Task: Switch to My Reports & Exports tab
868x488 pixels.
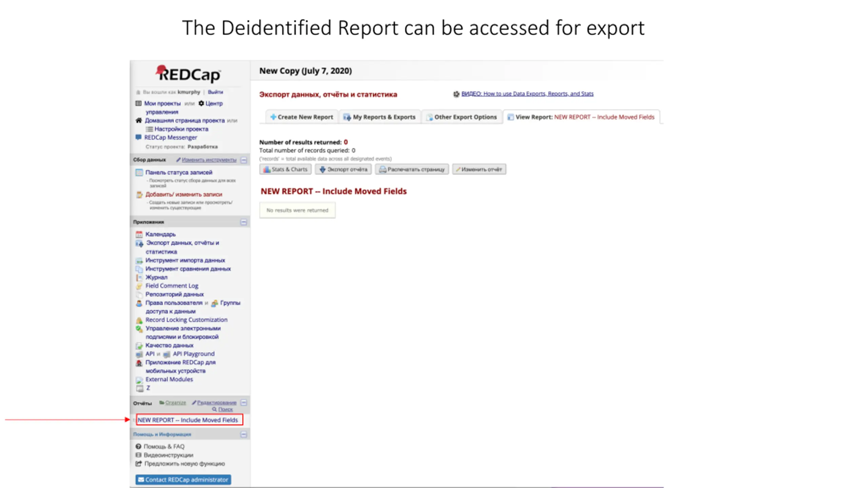Action: 379,117
